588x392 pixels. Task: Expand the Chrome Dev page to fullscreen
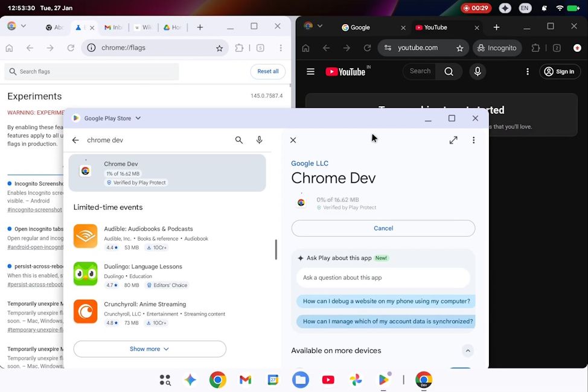453,139
